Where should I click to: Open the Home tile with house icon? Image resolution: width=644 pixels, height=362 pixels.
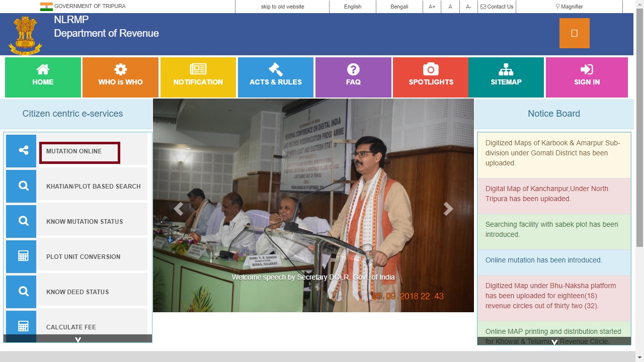click(x=43, y=77)
